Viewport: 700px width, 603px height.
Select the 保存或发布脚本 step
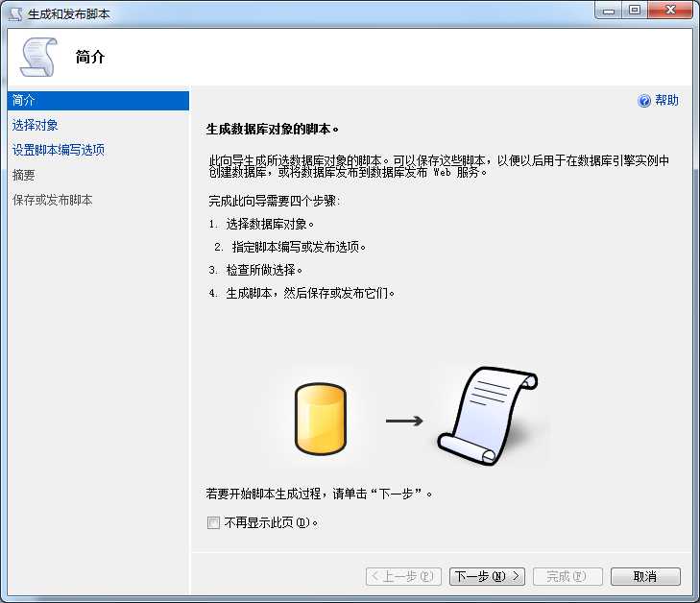coord(52,200)
